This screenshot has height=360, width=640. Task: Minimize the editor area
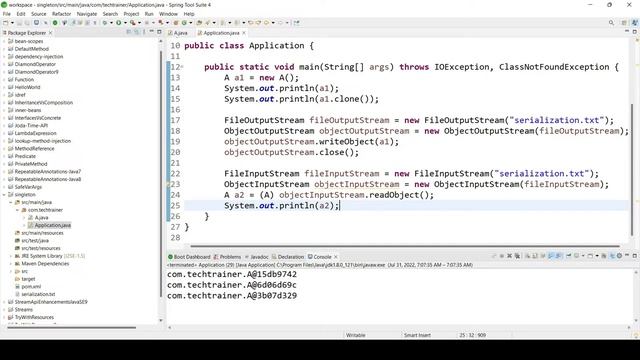pyautogui.click(x=627, y=31)
